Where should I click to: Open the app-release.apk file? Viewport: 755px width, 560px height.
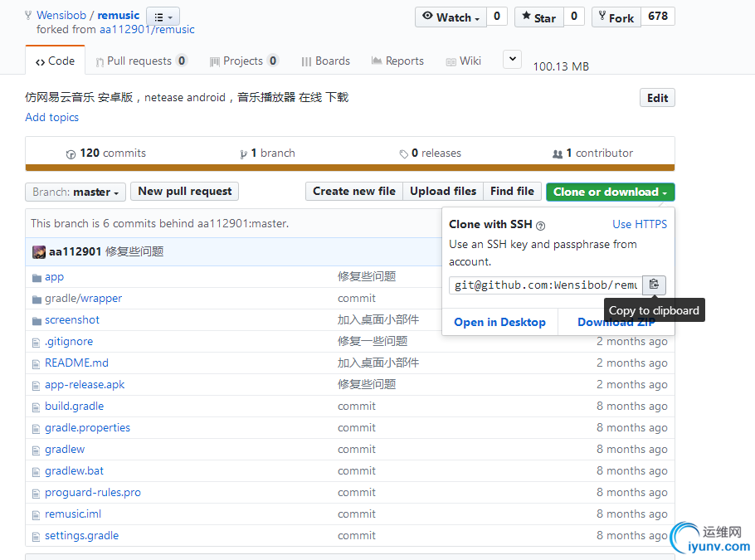coord(85,385)
